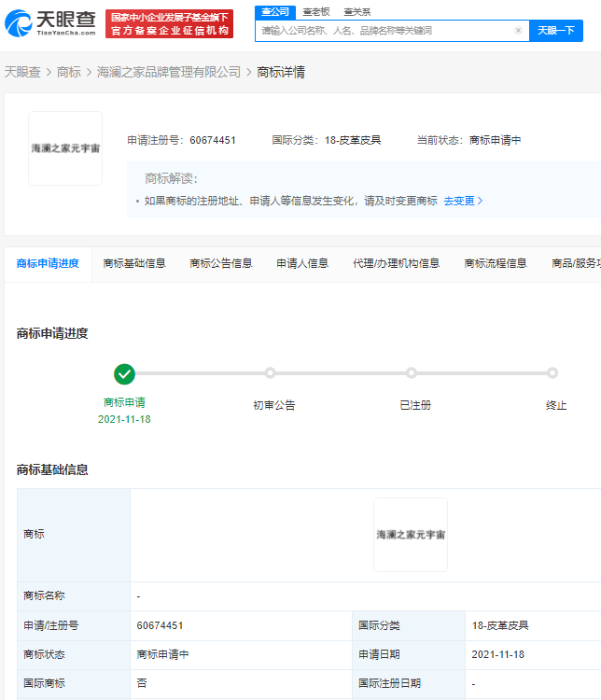Open the top 海澜之家元宇宙 trademark thumbnail

[x=65, y=148]
